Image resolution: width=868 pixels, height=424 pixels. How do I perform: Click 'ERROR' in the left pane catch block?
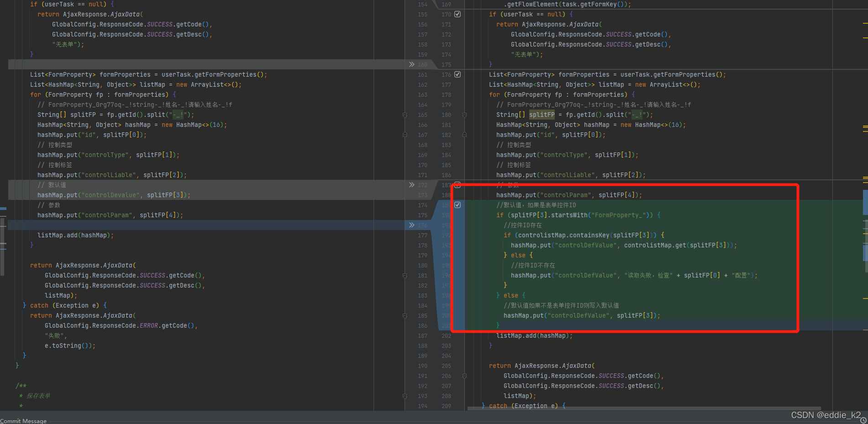point(149,325)
